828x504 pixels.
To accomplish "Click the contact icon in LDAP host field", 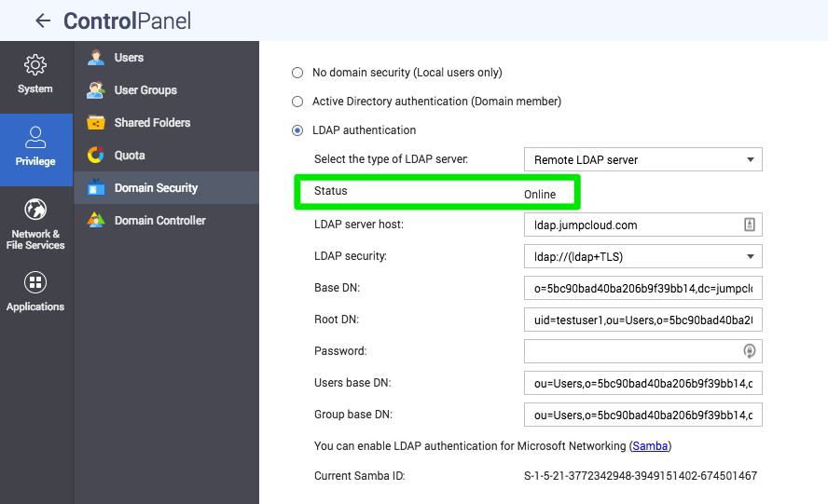I will (x=749, y=225).
